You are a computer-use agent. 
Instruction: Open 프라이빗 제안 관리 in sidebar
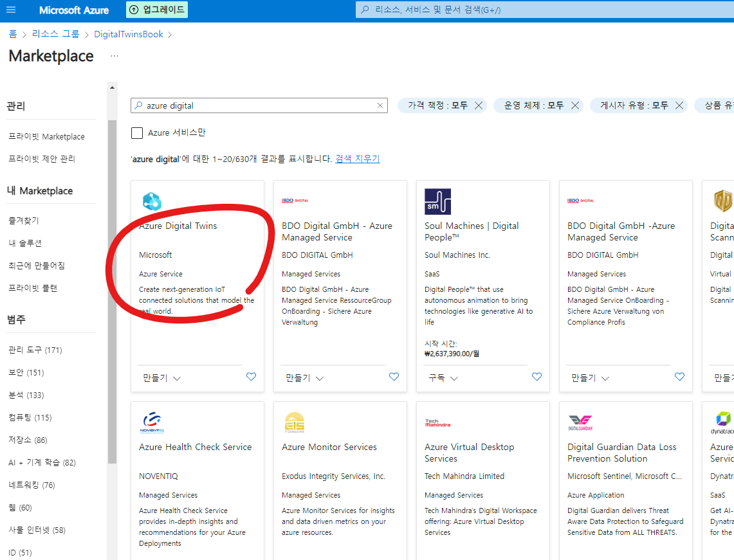pos(42,159)
